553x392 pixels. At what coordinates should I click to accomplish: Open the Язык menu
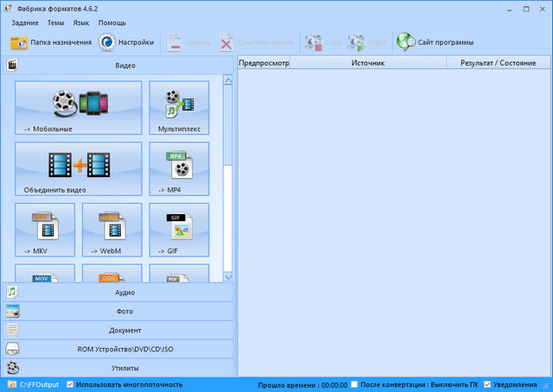tap(81, 22)
